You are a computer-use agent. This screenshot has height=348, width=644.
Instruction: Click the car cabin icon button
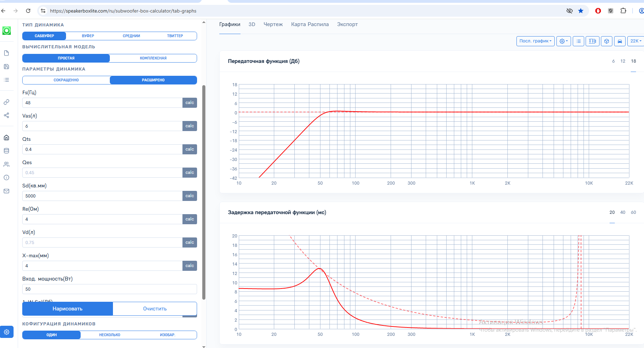click(620, 41)
